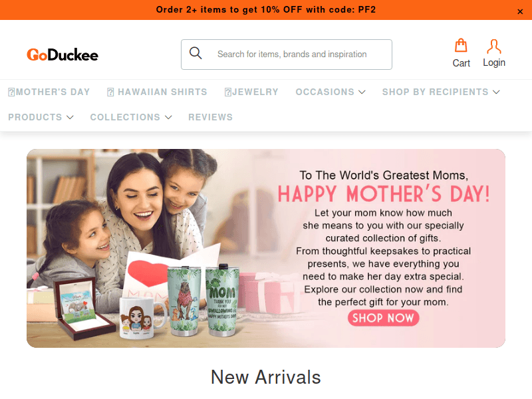Click the New Arrivals heading
Screen dimensions: 532x399
pyautogui.click(x=265, y=377)
